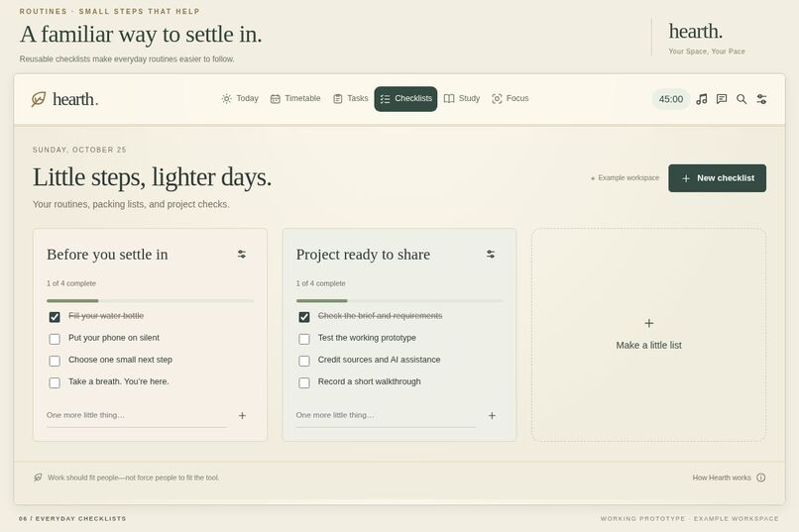799x532 pixels.
Task: Select the Checklists tab
Action: [405, 99]
